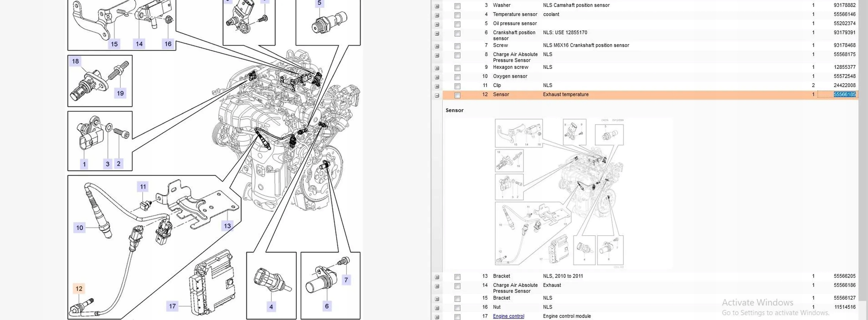868x320 pixels.
Task: Select the part number 55572548
Action: coord(844,76)
